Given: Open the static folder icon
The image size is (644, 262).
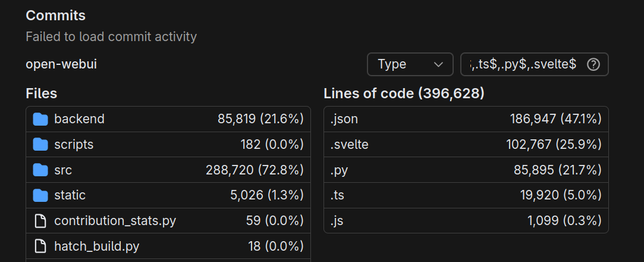Looking at the screenshot, I should pyautogui.click(x=40, y=195).
